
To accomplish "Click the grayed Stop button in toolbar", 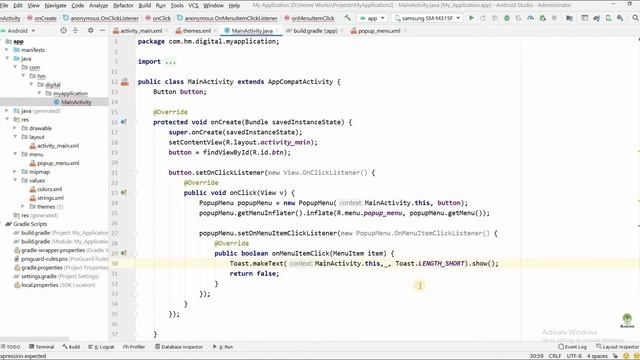I will tap(554, 18).
